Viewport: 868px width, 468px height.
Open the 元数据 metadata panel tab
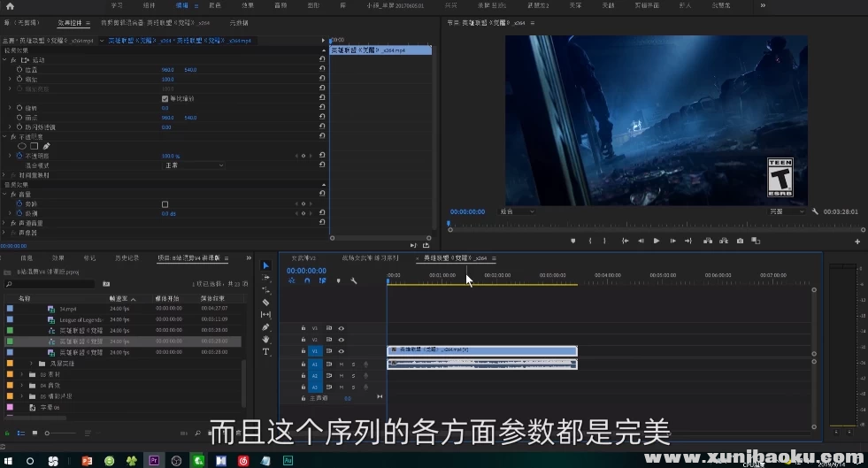[x=239, y=22]
